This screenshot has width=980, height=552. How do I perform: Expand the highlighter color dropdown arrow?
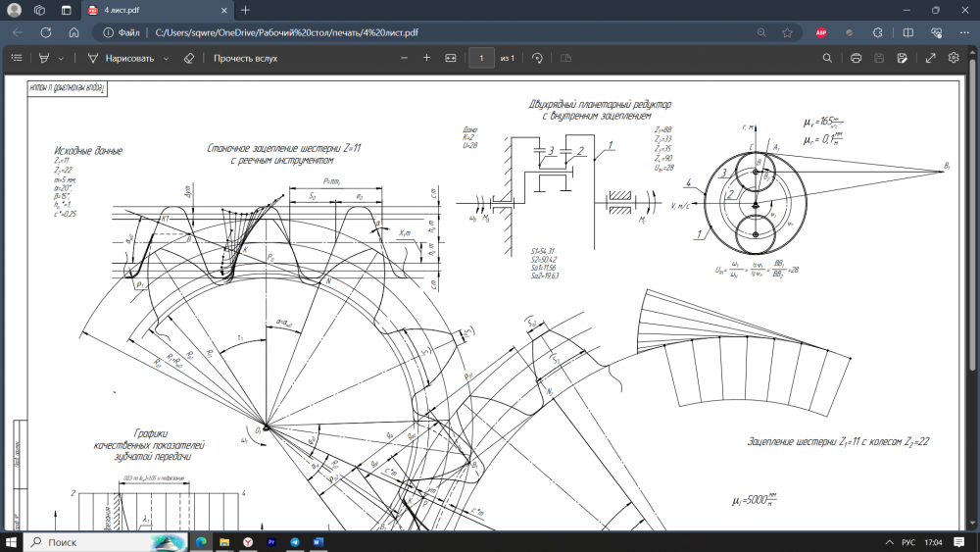(61, 58)
